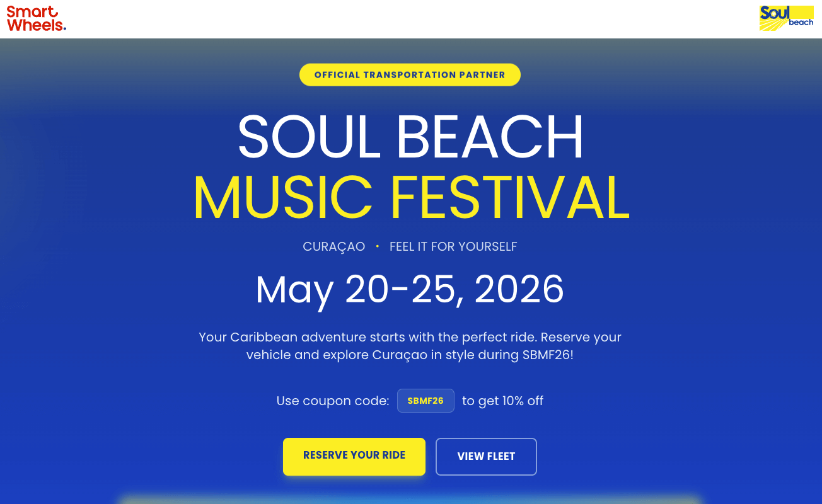Click the yellow square of the Soul Beach logo
The width and height of the screenshot is (822, 504).
801,12
